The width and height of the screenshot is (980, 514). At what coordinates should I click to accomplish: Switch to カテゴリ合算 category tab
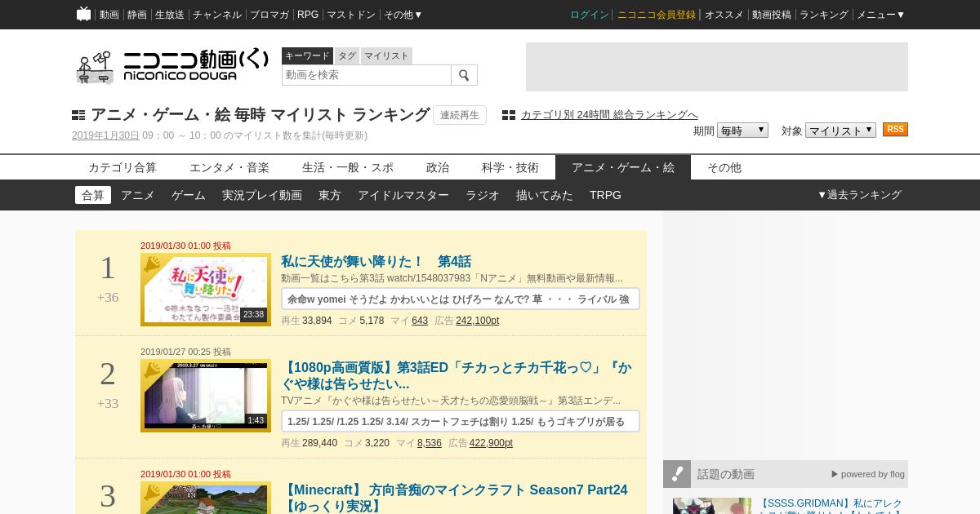[x=122, y=167]
